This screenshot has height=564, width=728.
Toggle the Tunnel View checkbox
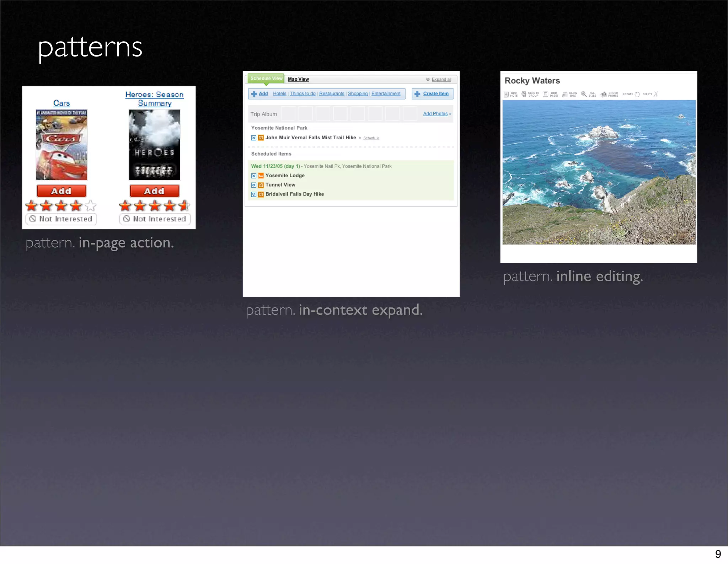254,185
